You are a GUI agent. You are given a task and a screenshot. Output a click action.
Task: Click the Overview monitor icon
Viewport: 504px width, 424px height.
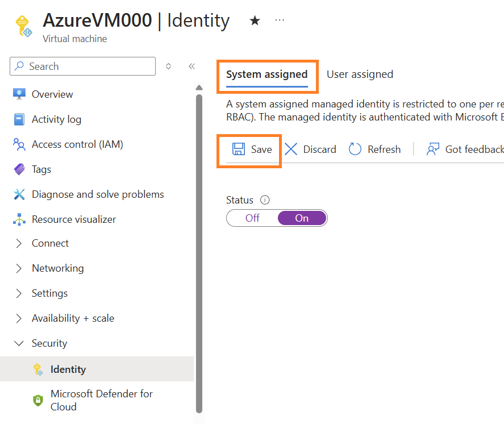pyautogui.click(x=19, y=94)
